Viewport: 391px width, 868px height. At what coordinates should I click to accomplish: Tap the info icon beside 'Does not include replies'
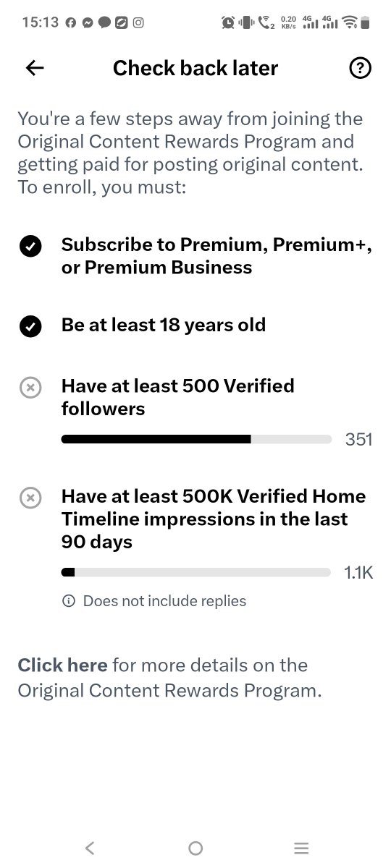pyautogui.click(x=69, y=601)
